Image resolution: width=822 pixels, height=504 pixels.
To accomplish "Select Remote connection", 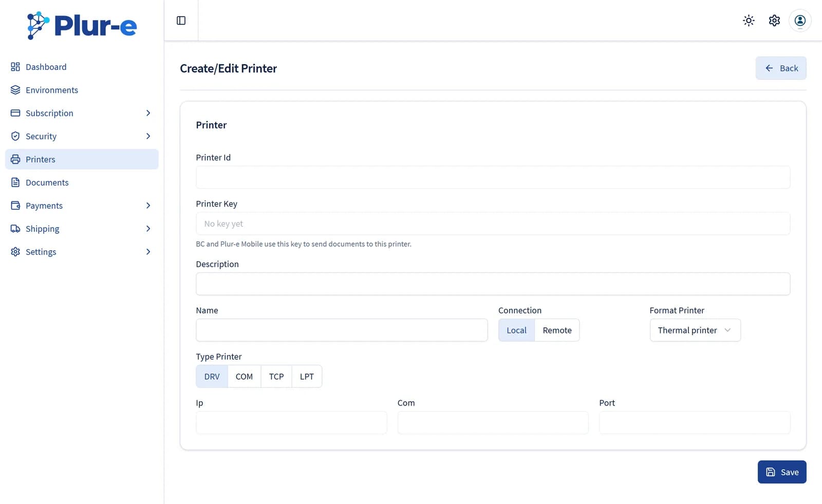I will (x=557, y=330).
